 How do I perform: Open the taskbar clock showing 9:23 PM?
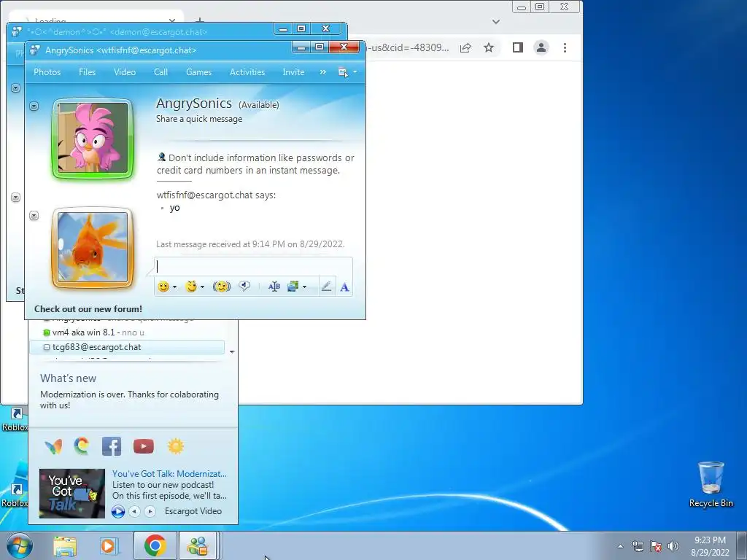point(710,546)
